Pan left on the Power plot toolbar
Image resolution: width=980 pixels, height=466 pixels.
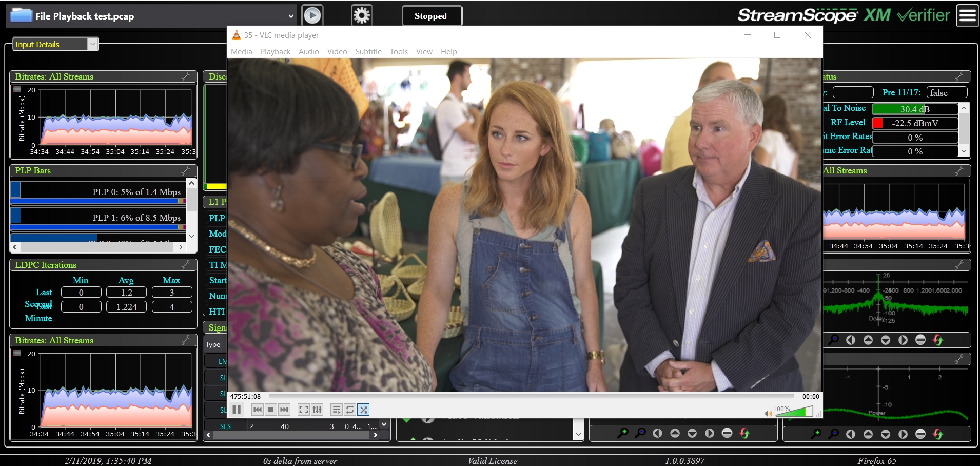coord(851,434)
